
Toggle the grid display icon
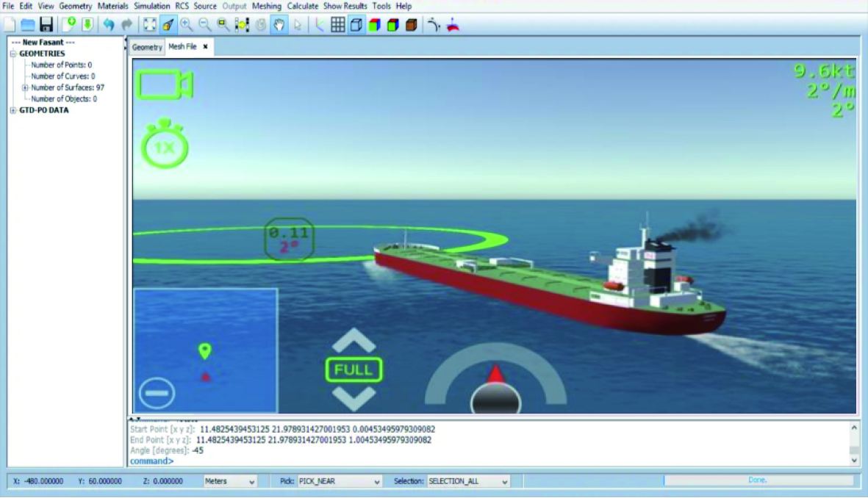[337, 24]
